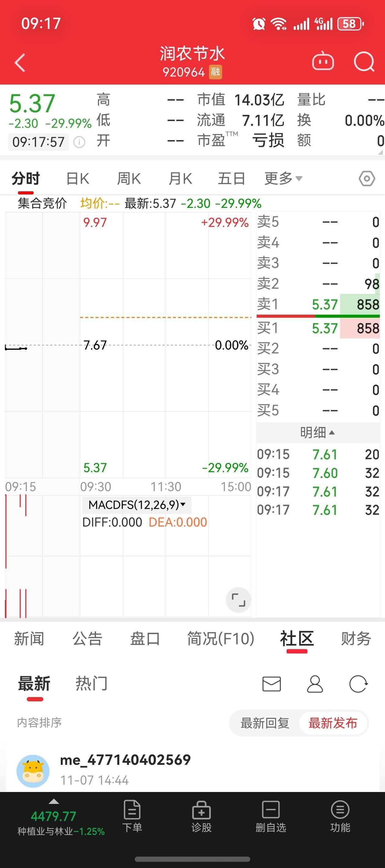Open the 简况(F10) tab
385x868 pixels.
point(221,638)
